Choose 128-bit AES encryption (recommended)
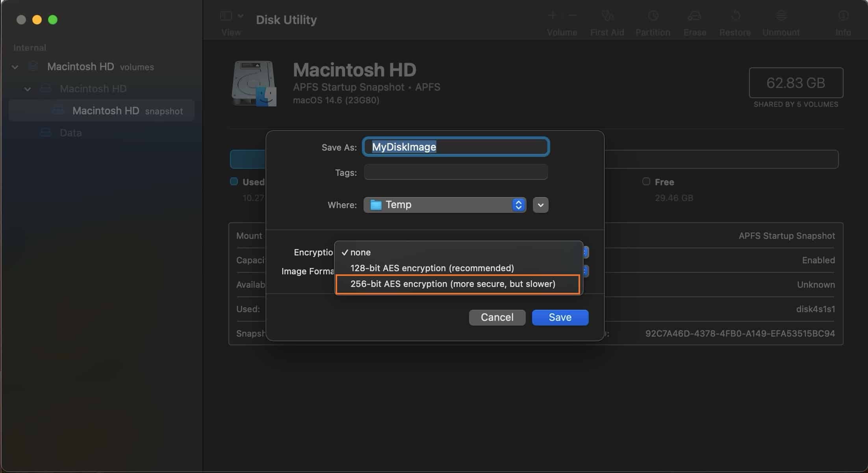 [458, 268]
